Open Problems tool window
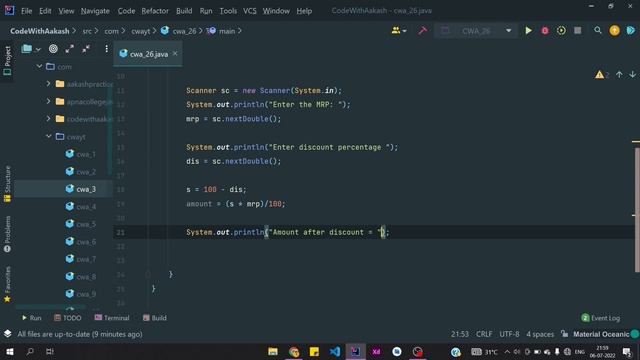 (x=7, y=234)
